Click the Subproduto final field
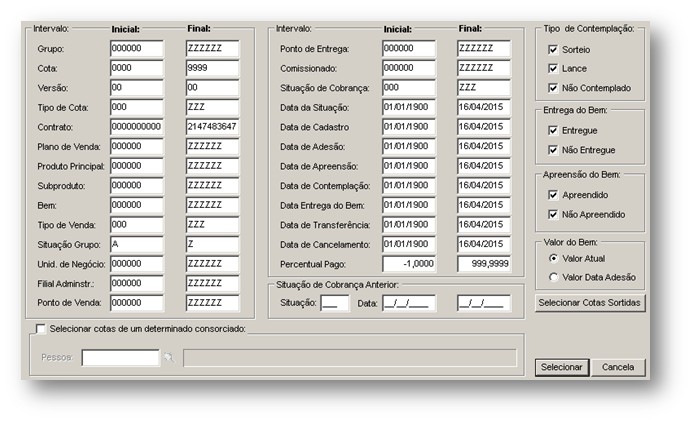The image size is (692, 422). [213, 185]
